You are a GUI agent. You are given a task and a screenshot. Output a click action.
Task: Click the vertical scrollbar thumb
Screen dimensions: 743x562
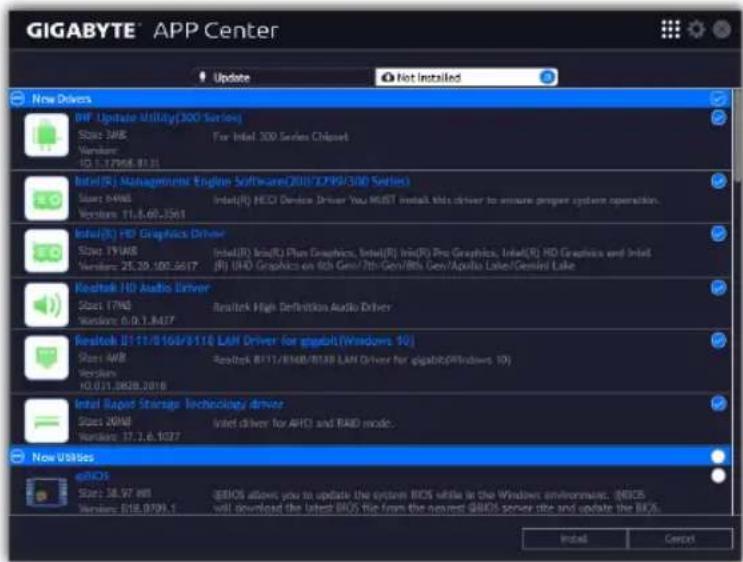(737, 135)
